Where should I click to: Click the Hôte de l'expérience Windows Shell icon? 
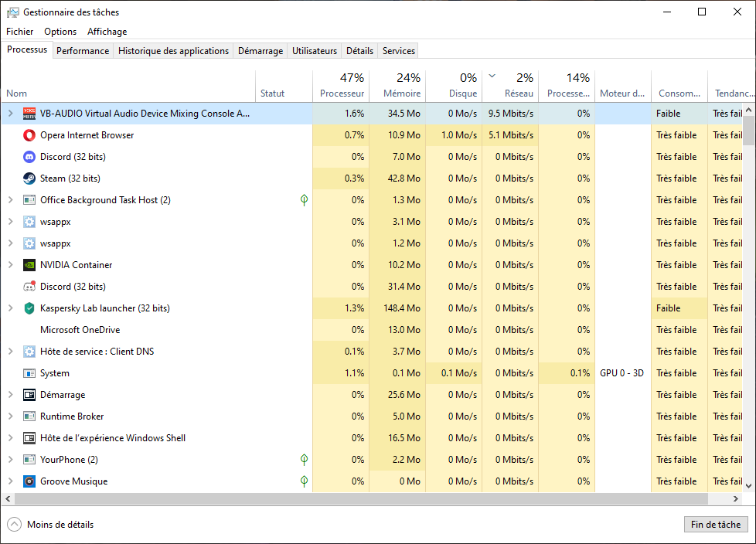point(29,438)
